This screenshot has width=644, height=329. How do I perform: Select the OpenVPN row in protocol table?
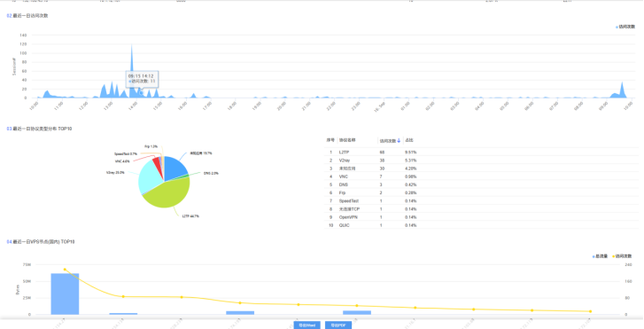(x=481, y=217)
